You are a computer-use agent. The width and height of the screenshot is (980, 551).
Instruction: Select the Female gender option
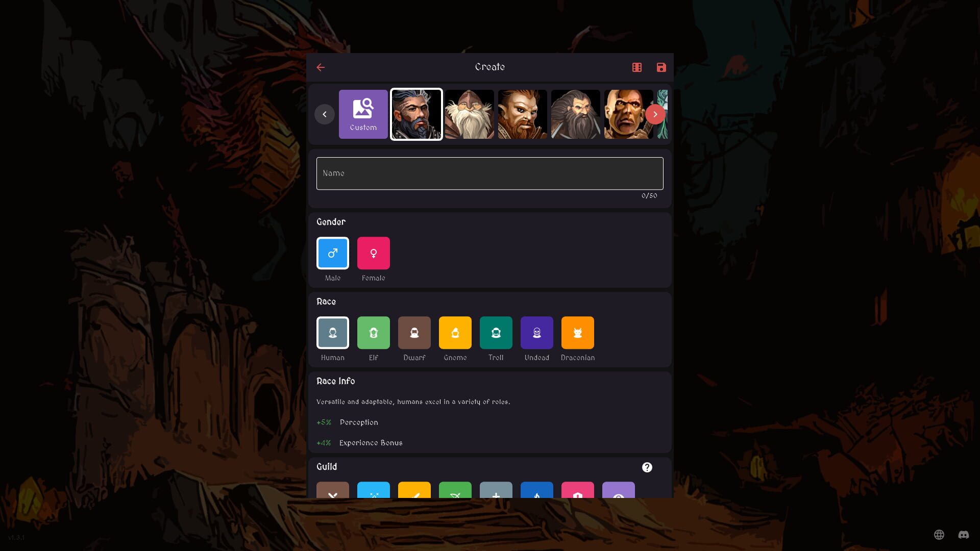(373, 253)
